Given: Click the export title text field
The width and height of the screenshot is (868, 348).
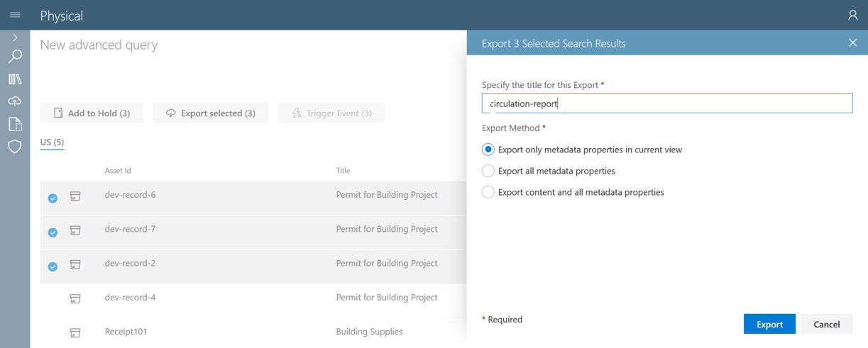Looking at the screenshot, I should coord(666,103).
